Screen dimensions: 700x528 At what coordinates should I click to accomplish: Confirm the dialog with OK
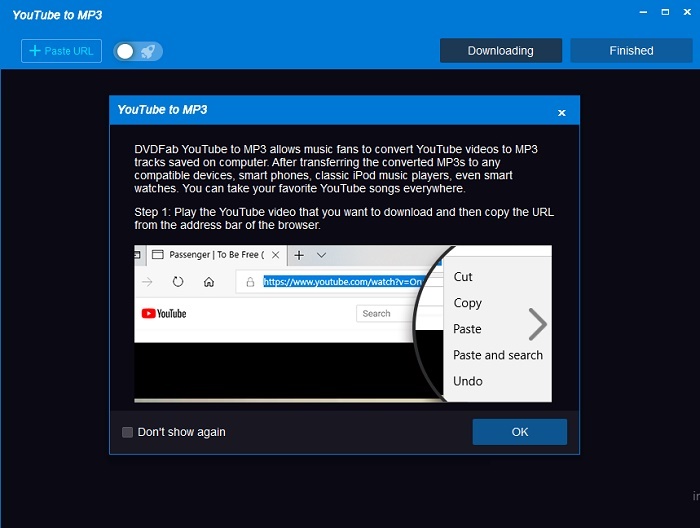point(520,432)
